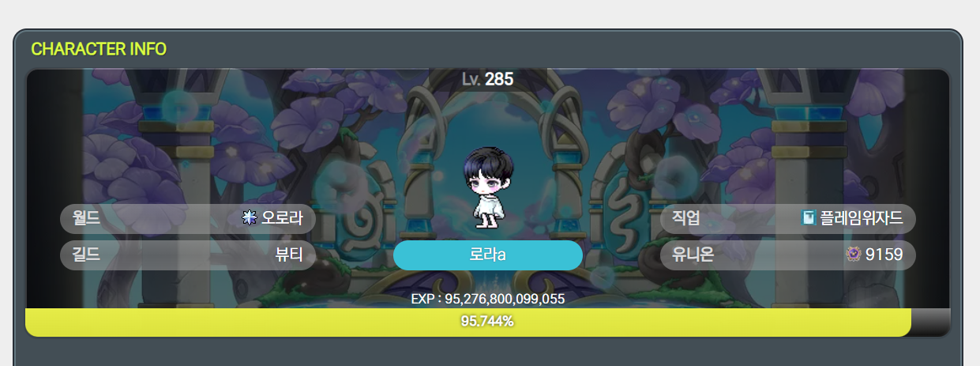
Task: Click the CHARACTER INFO heading
Action: (99, 49)
